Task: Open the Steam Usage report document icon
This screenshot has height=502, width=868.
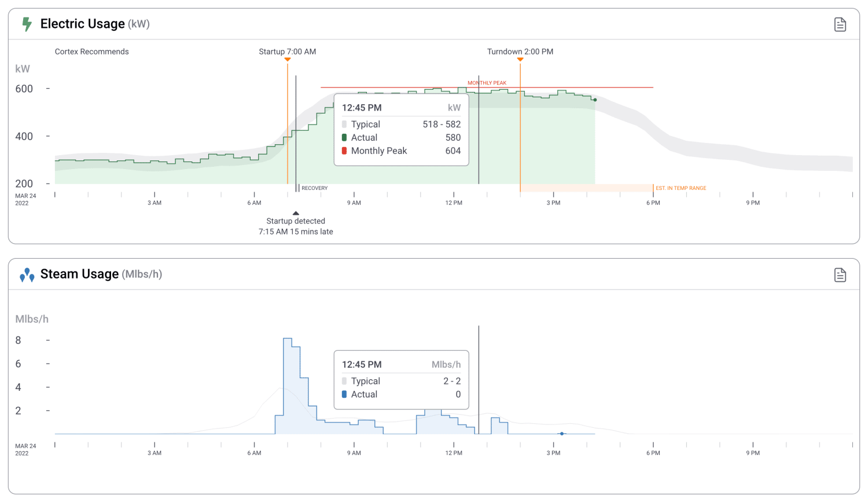Action: coord(840,275)
